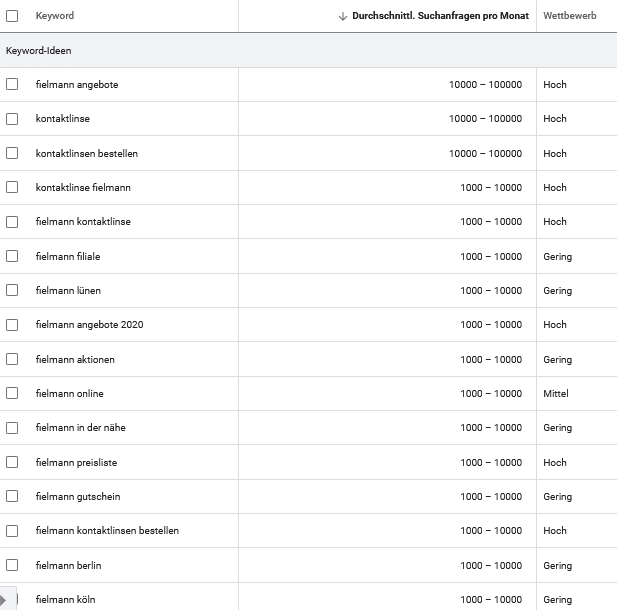
Task: Select the checkbox for fielmann in der nähe
Action: pyautogui.click(x=12, y=428)
